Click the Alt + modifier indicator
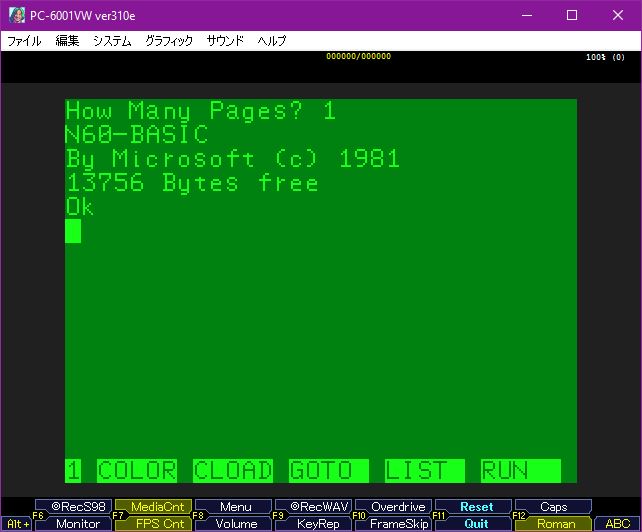642x532 pixels. (x=17, y=524)
